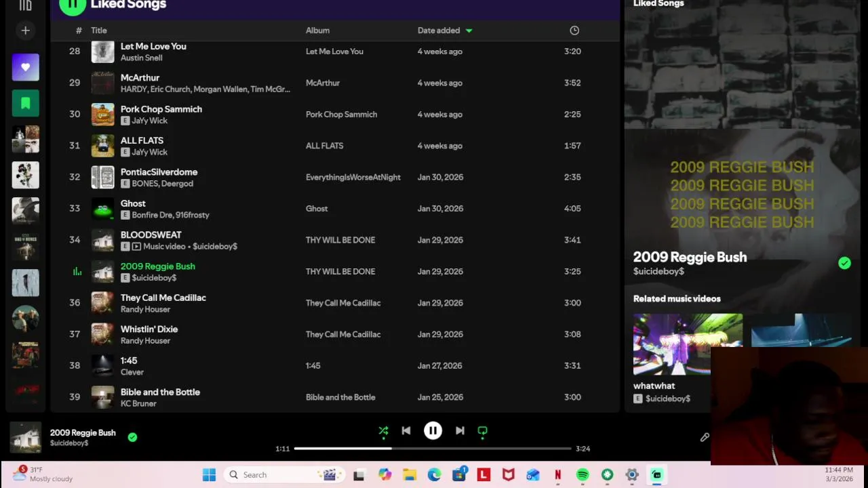Toggle saved checkmark beside the now playing title

click(x=132, y=437)
